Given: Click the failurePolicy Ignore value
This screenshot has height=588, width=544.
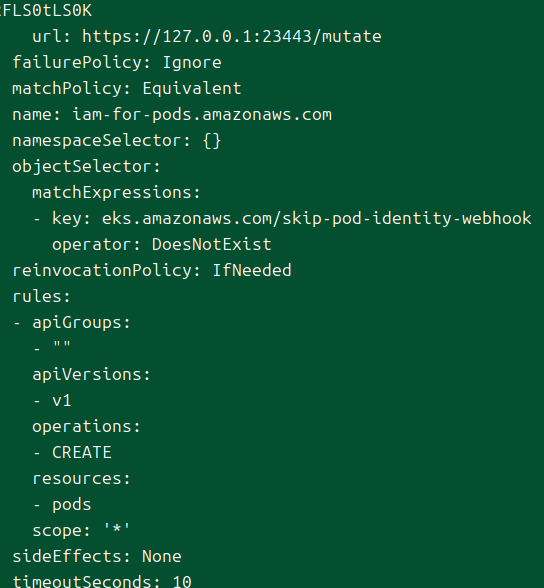Looking at the screenshot, I should tap(192, 63).
